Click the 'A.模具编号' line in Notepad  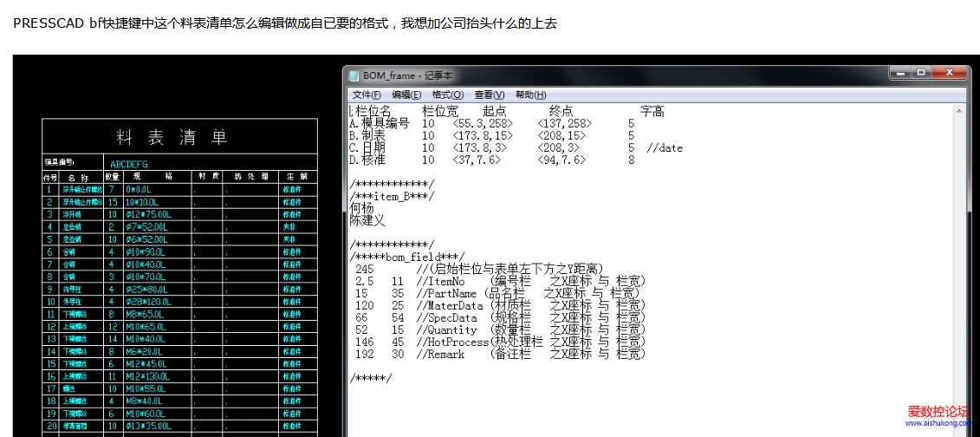[x=492, y=124]
